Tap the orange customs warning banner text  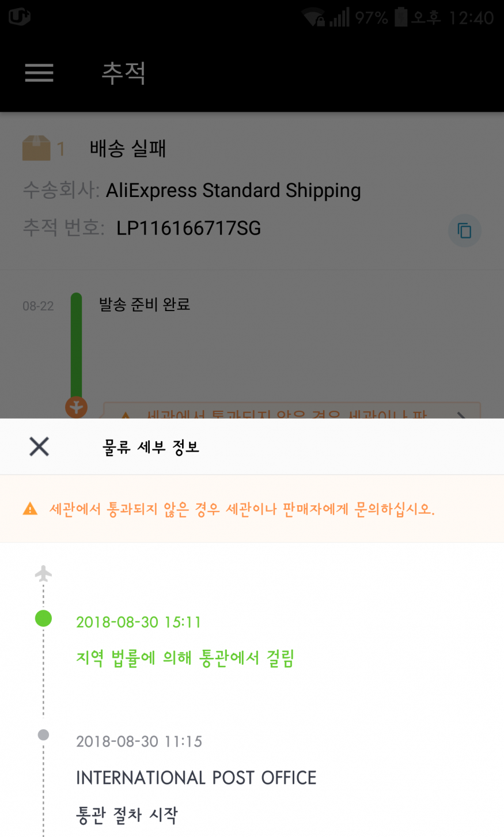[242, 509]
